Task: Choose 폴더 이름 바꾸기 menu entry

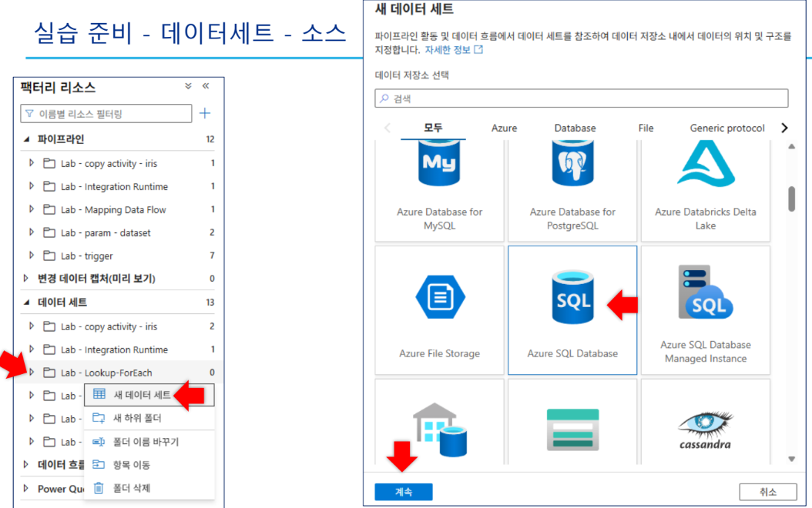Action: (149, 442)
